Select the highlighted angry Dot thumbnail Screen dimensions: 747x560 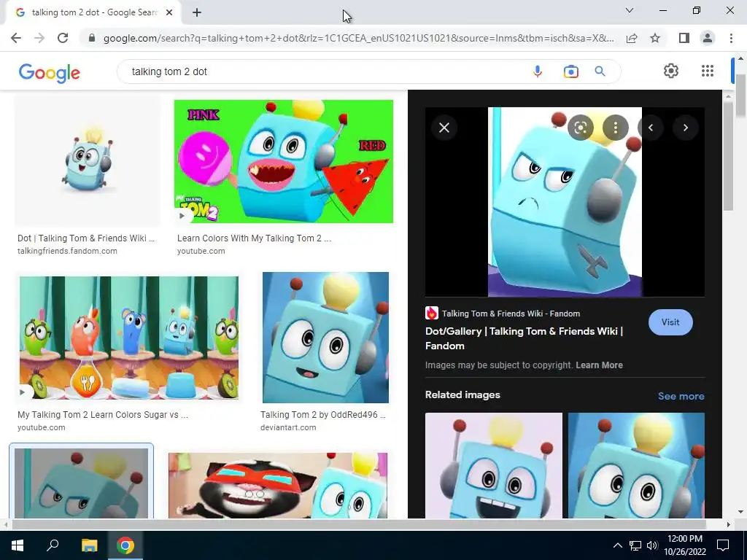82,483
